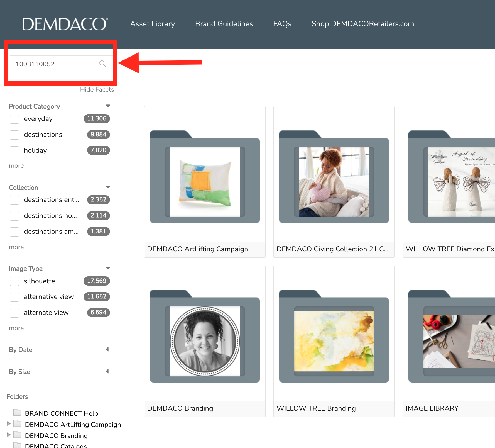
Task: Tick the destinations ent... collection checkbox
Action: tap(14, 200)
